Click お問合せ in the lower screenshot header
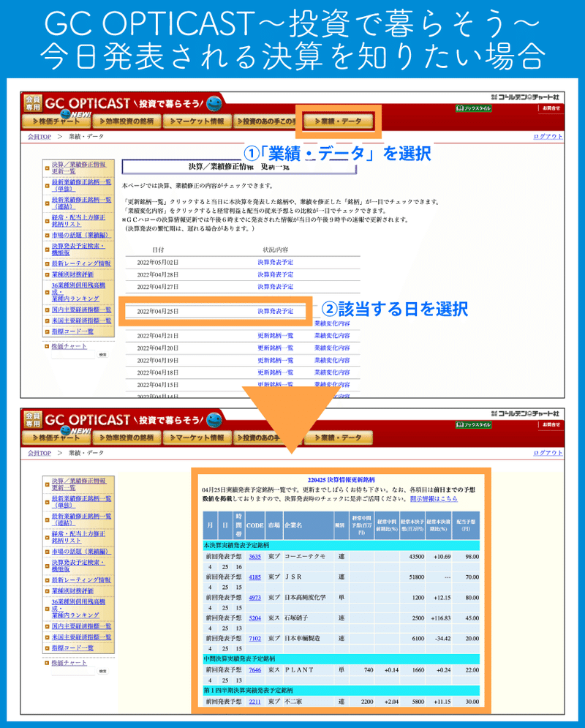585x728 pixels. pyautogui.click(x=551, y=424)
